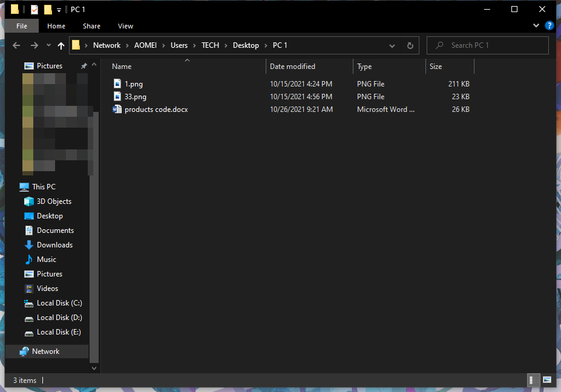Image resolution: width=561 pixels, height=392 pixels.
Task: Switch to Large icons view icon
Action: click(x=547, y=380)
